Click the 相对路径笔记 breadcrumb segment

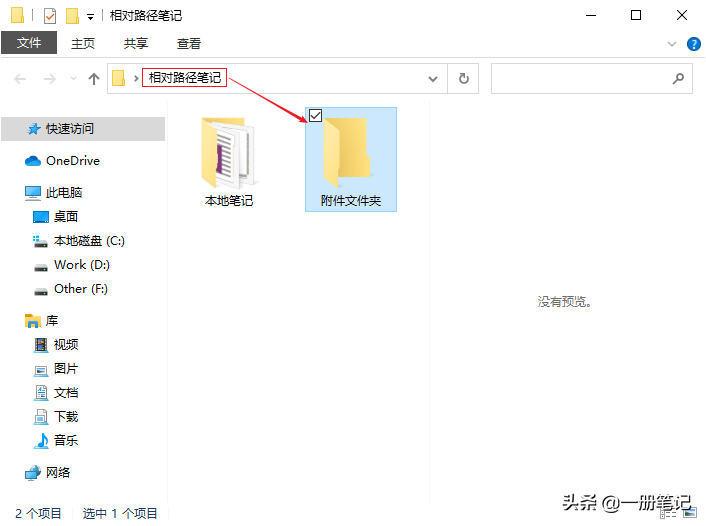click(x=185, y=77)
